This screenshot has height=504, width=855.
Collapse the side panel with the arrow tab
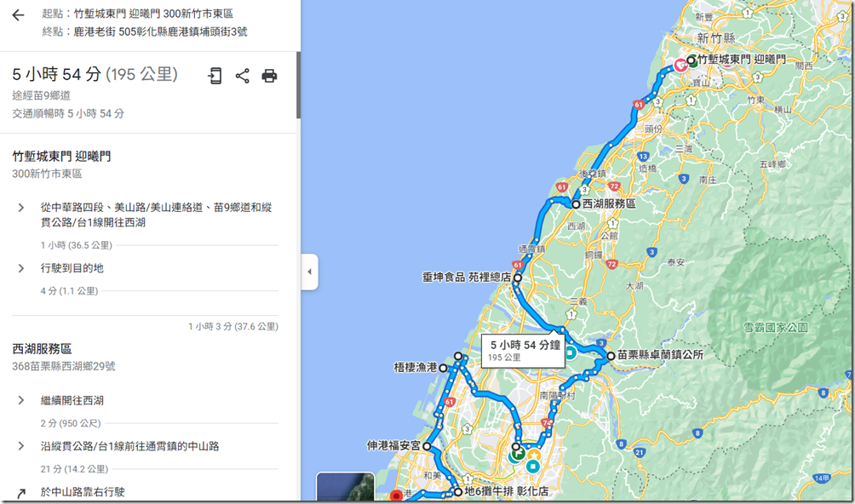click(x=309, y=272)
